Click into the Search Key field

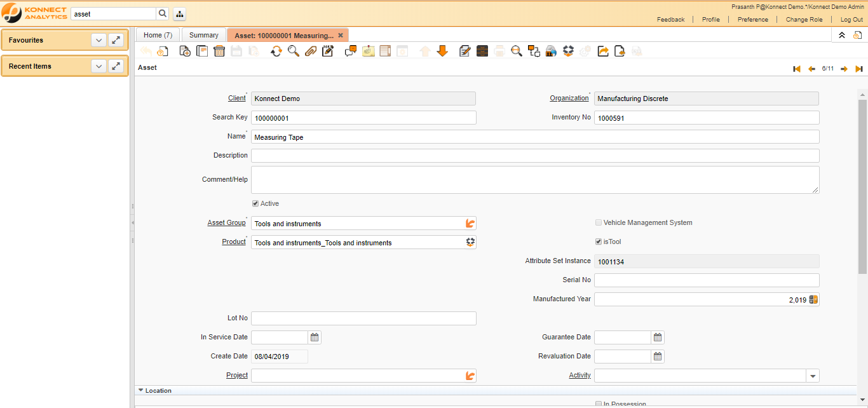[363, 118]
